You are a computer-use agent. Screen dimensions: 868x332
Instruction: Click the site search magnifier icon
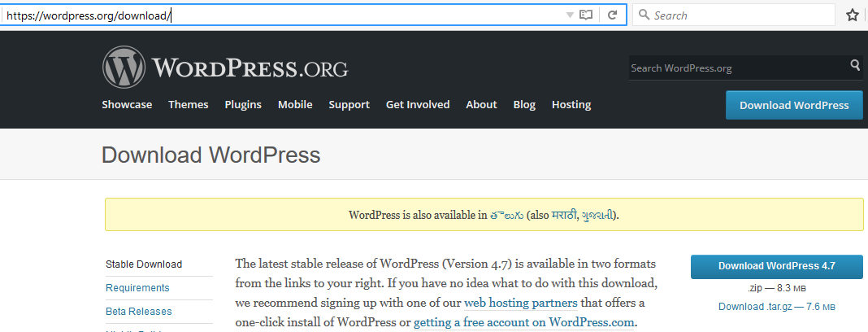pyautogui.click(x=855, y=66)
